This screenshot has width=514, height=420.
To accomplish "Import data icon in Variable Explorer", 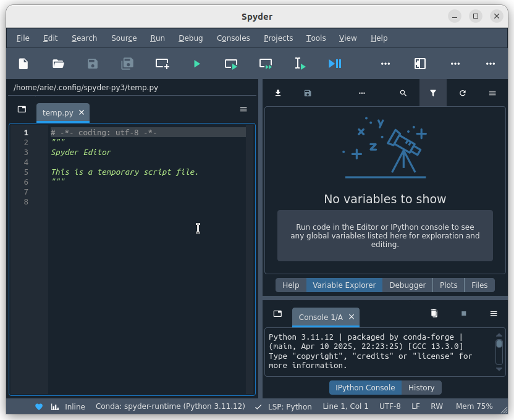I will point(278,93).
